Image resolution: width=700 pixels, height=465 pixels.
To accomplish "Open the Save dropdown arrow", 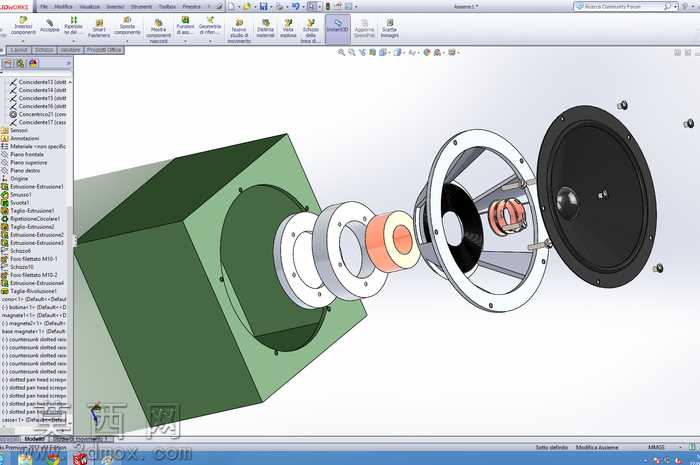I will (271, 7).
